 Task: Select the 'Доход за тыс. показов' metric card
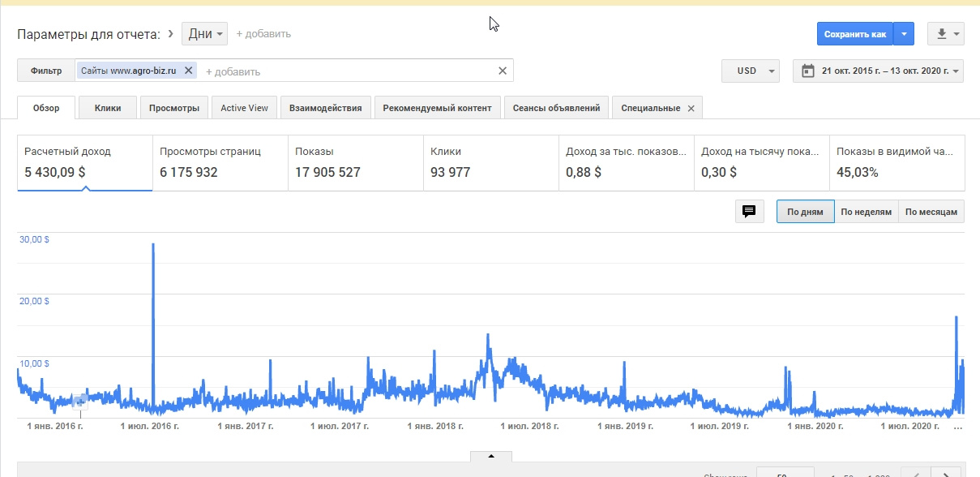[x=627, y=163]
